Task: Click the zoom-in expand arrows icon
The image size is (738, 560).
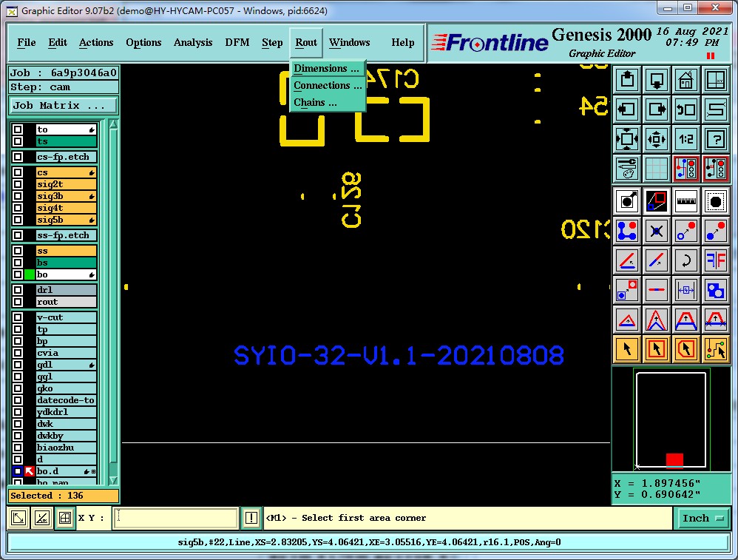Action: [627, 139]
